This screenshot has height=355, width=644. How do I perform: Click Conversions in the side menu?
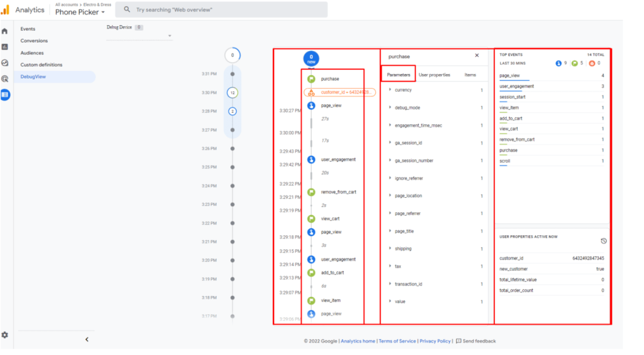coord(34,41)
